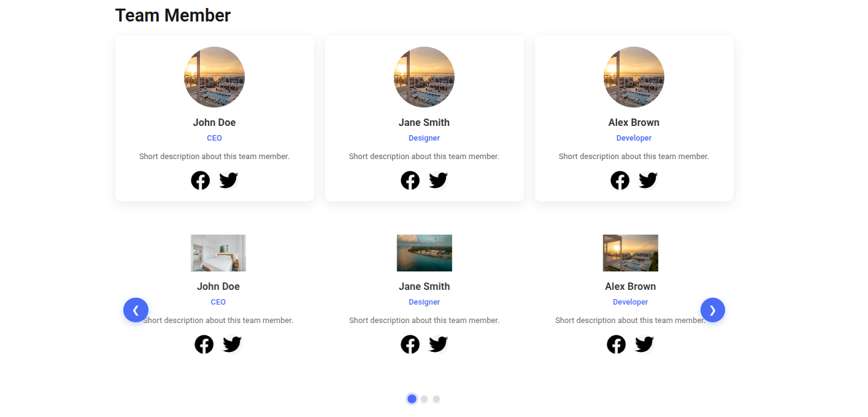Open Jane Smith's Facebook in top card
This screenshot has height=417, width=868.
(410, 181)
